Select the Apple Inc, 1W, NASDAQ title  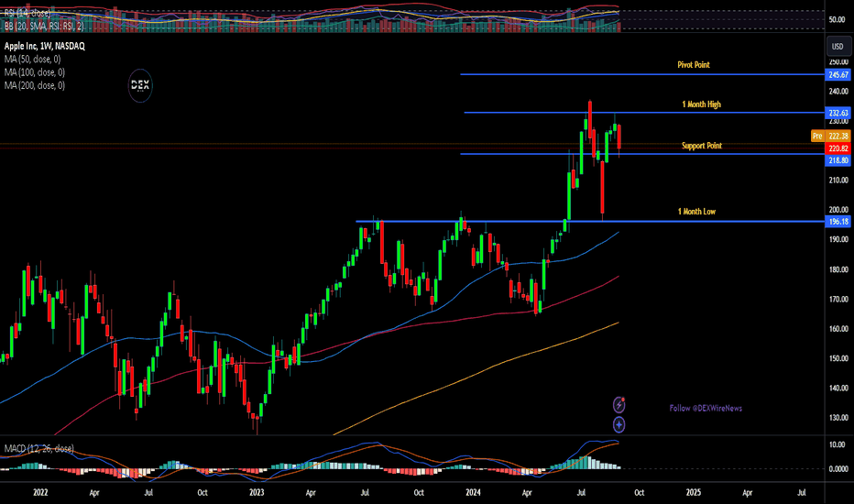[45, 47]
